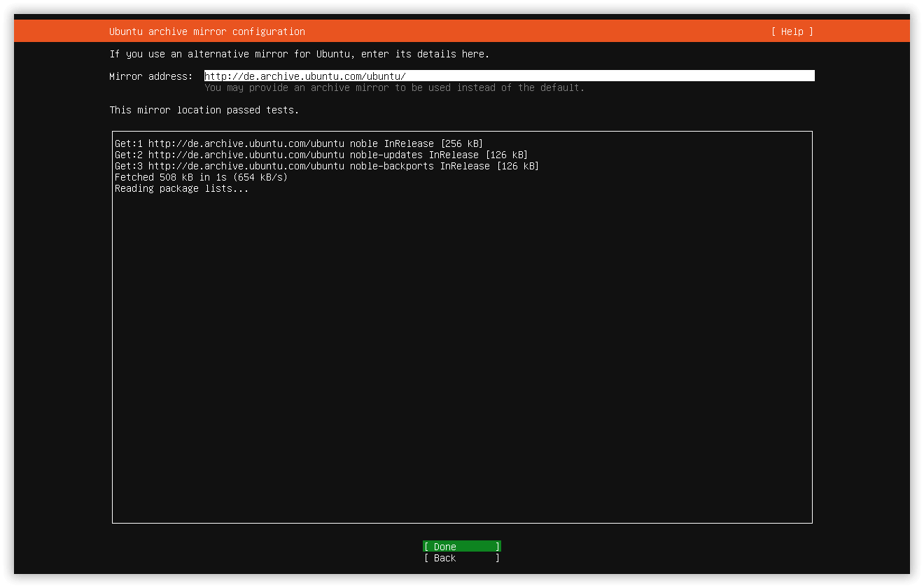Screen dimensions: 924x588
Task: Click the Back button
Action: click(x=462, y=558)
